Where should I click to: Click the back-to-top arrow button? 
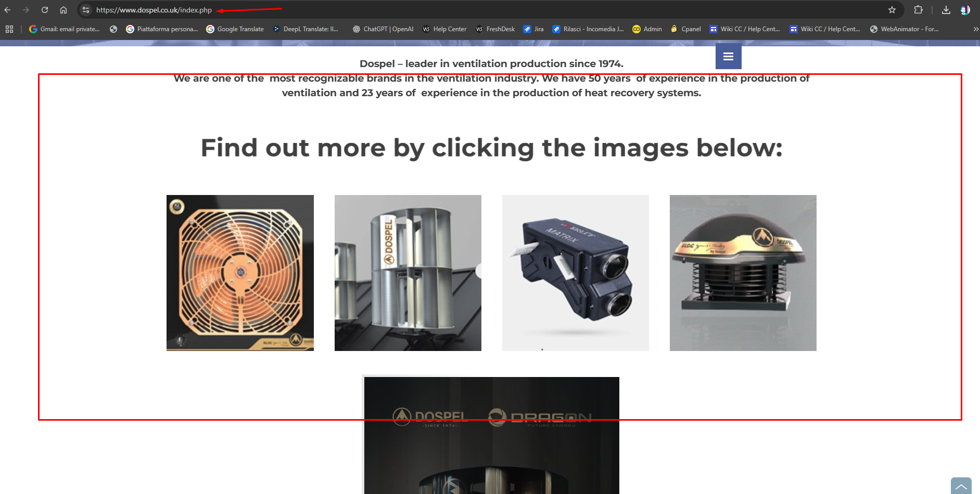pos(961,486)
